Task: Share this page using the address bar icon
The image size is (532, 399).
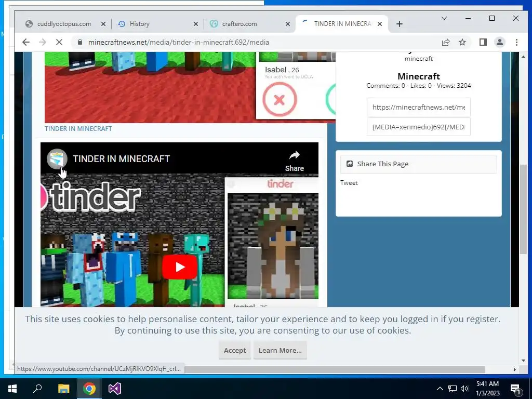Action: point(445,42)
